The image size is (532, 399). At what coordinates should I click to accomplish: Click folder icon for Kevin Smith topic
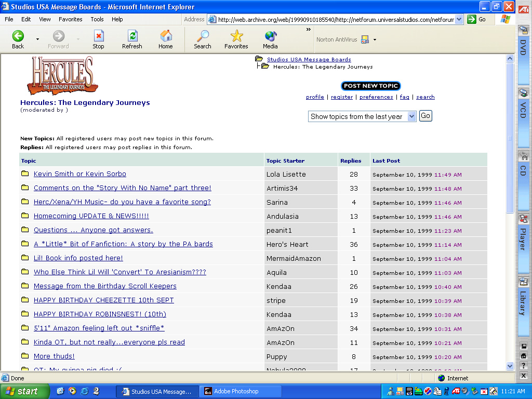(x=25, y=174)
